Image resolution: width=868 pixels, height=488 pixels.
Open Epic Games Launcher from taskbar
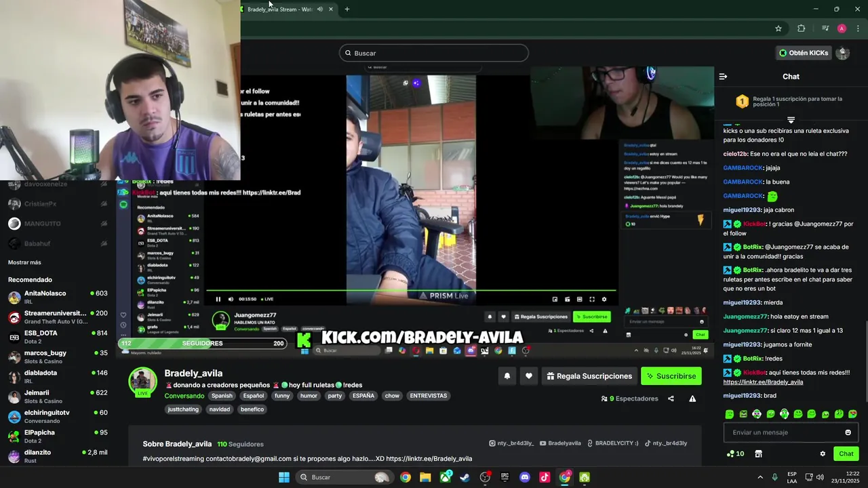(505, 477)
